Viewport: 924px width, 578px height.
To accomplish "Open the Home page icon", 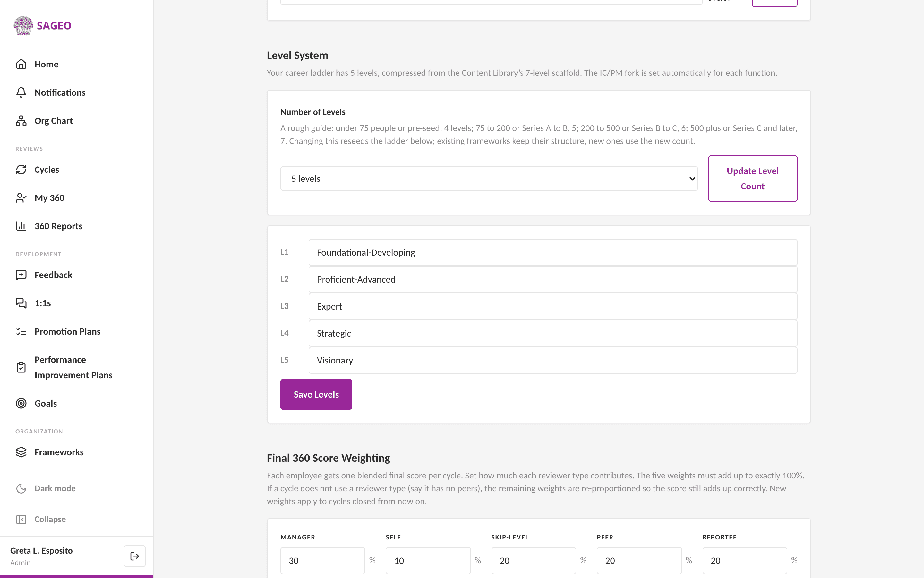I will click(21, 64).
